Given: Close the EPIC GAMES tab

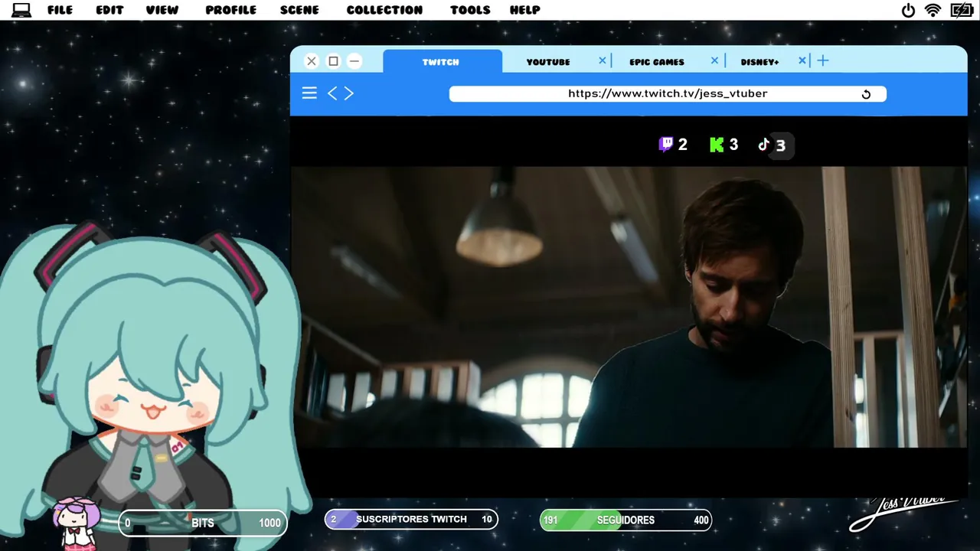Looking at the screenshot, I should (x=714, y=60).
